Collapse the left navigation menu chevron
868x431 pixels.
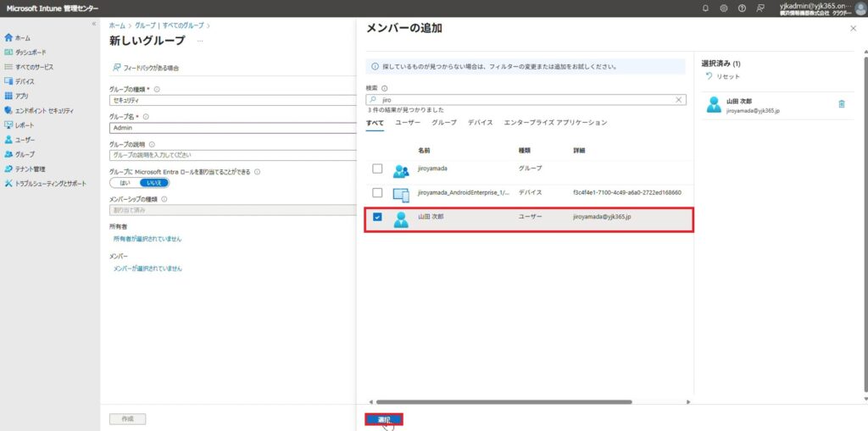pyautogui.click(x=93, y=24)
